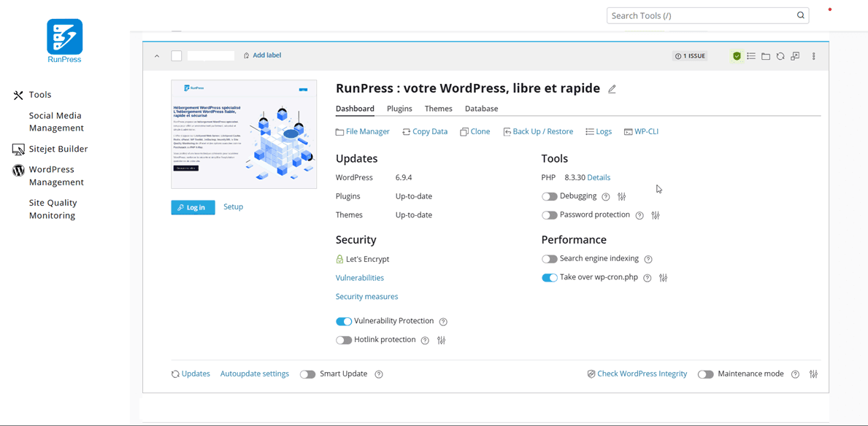Click the 1 ISSUE badge
This screenshot has width=868, height=426.
[x=690, y=56]
